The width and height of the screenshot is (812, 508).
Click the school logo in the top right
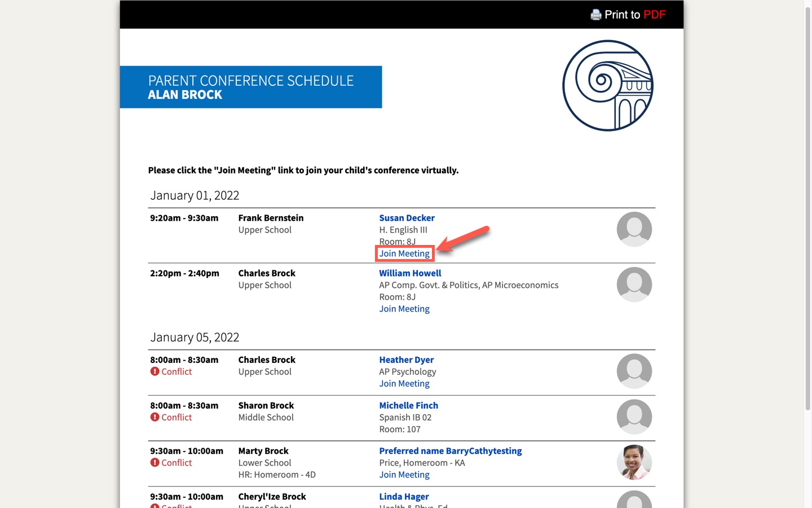coord(608,85)
